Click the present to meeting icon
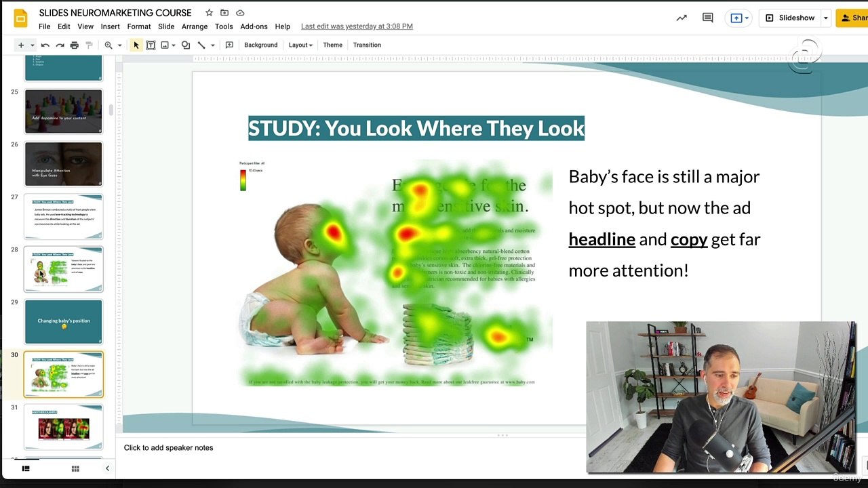868x488 pixels. tap(736, 18)
